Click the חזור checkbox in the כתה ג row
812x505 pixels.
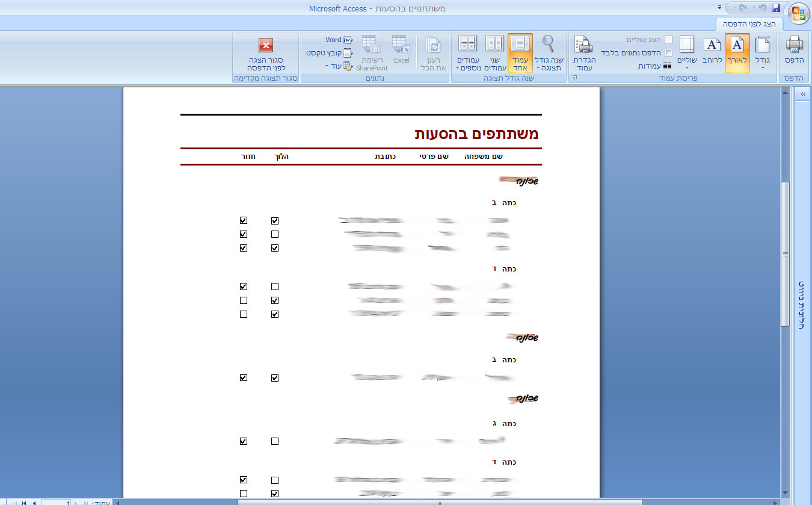tap(244, 441)
